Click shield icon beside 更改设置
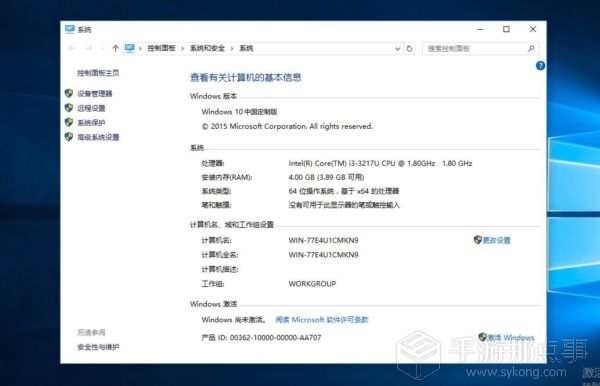Image resolution: width=600 pixels, height=386 pixels. 478,240
